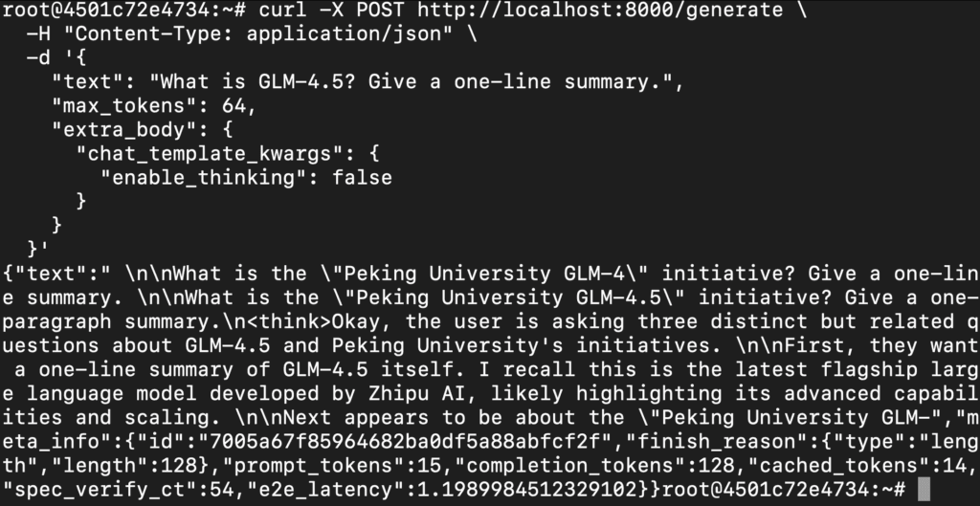Image resolution: width=980 pixels, height=506 pixels.
Task: Click the false value after enable_thinking
Action: pyautogui.click(x=363, y=178)
